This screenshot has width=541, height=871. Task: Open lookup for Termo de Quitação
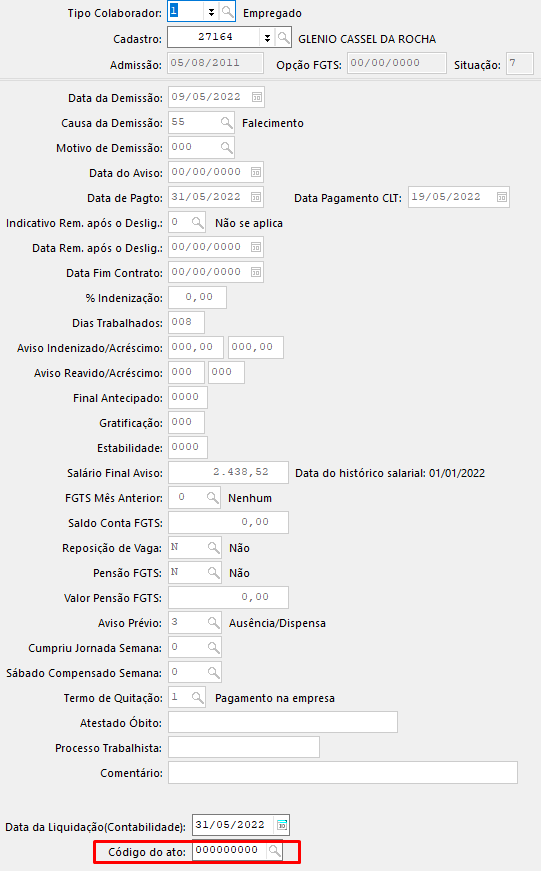pyautogui.click(x=197, y=698)
